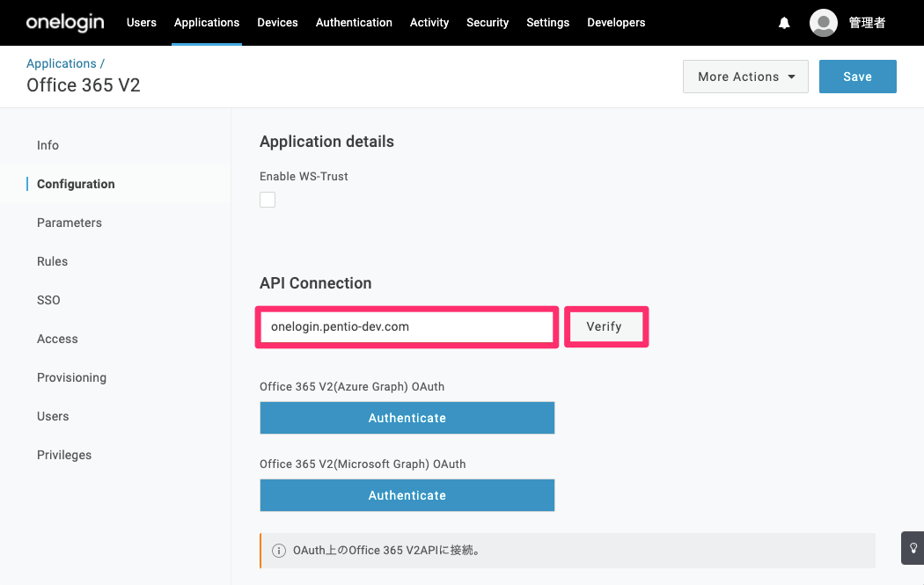Open the Applications top menu

[x=207, y=22]
